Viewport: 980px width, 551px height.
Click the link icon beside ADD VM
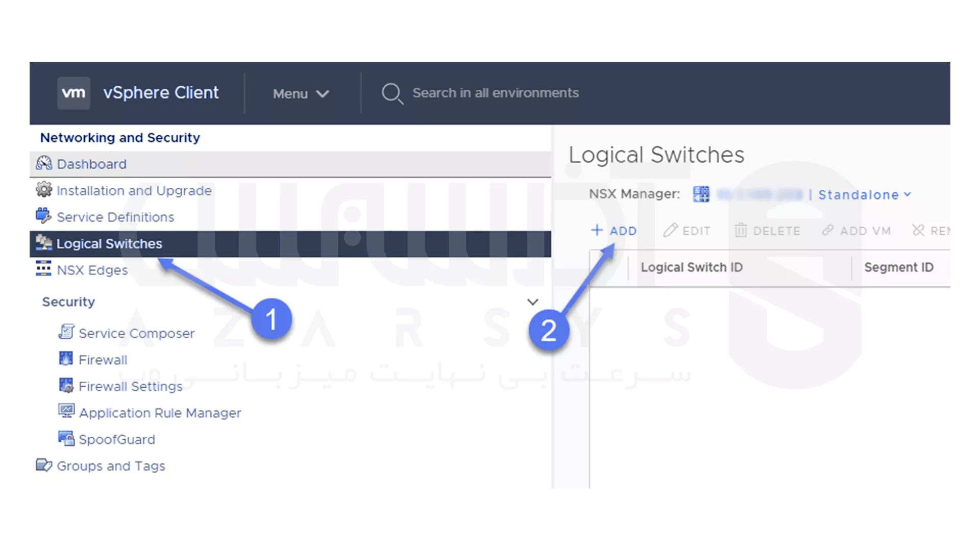828,231
